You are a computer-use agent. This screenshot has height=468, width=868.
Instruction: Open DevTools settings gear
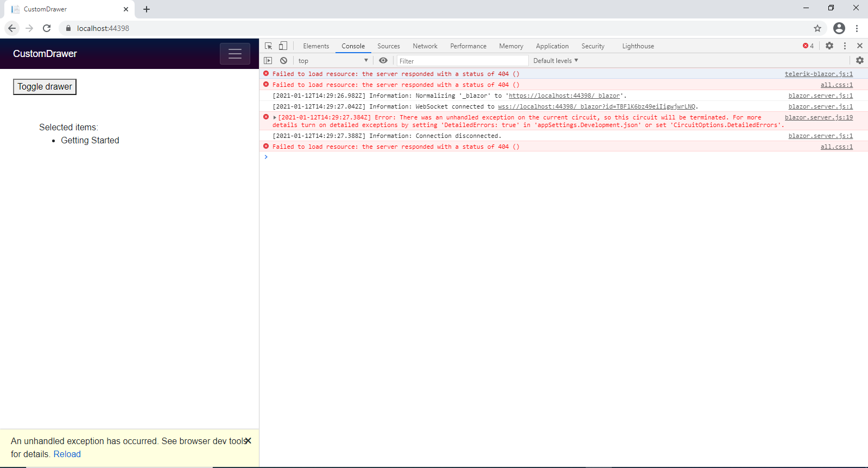(829, 46)
